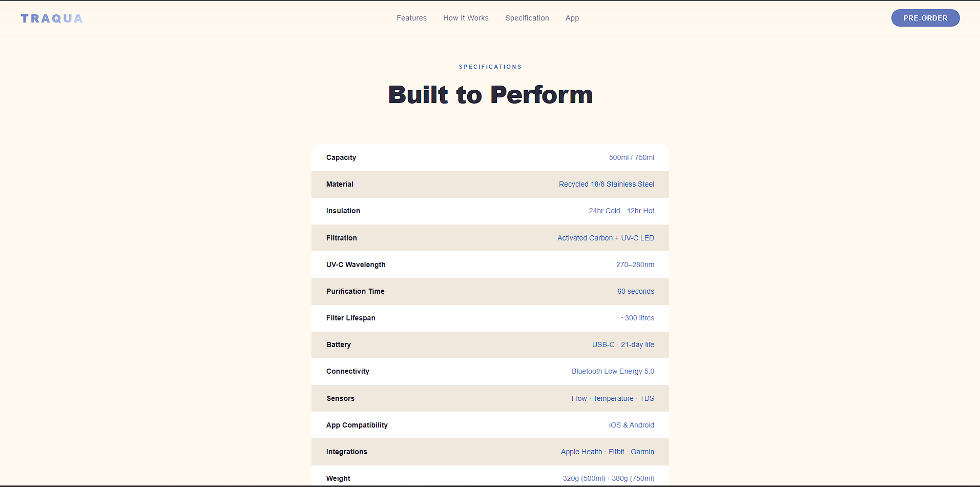Click the SPECIFICATIONS section label
The width and height of the screenshot is (980, 487).
pos(490,67)
